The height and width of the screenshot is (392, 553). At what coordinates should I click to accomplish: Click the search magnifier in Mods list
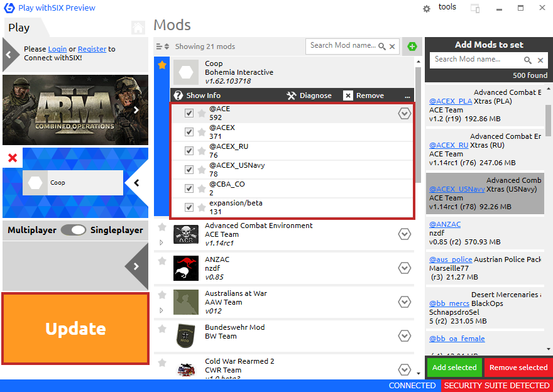click(382, 46)
